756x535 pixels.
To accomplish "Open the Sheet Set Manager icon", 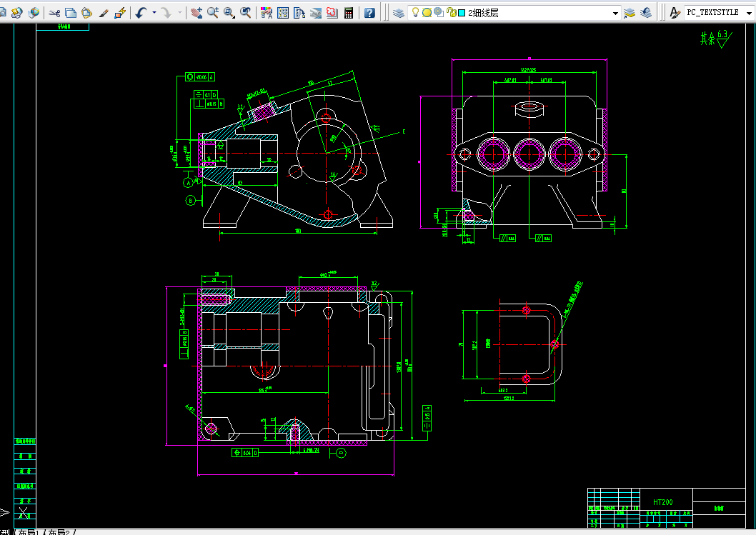I will [x=316, y=13].
